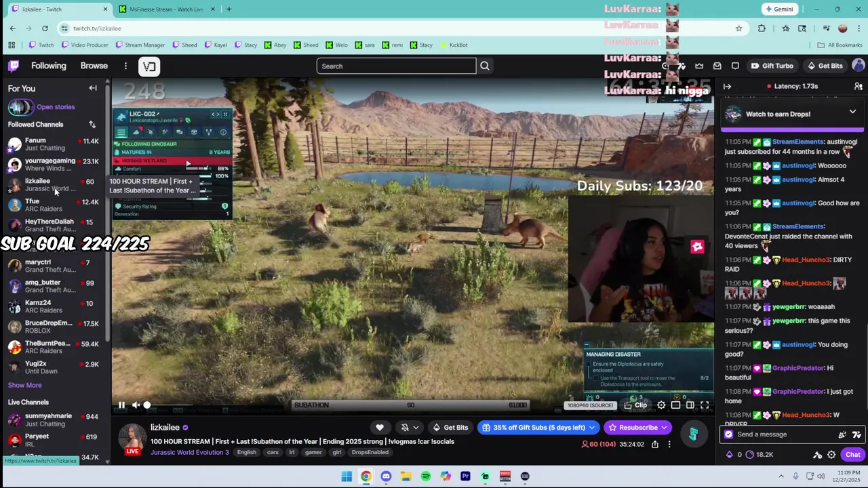Open the 7TV emote menu in chat
Viewport: 868px width, 488px height.
856,434
